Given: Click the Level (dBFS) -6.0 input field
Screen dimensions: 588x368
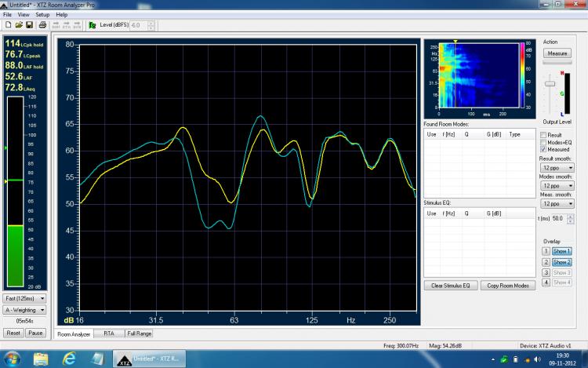Looking at the screenshot, I should pos(138,25).
